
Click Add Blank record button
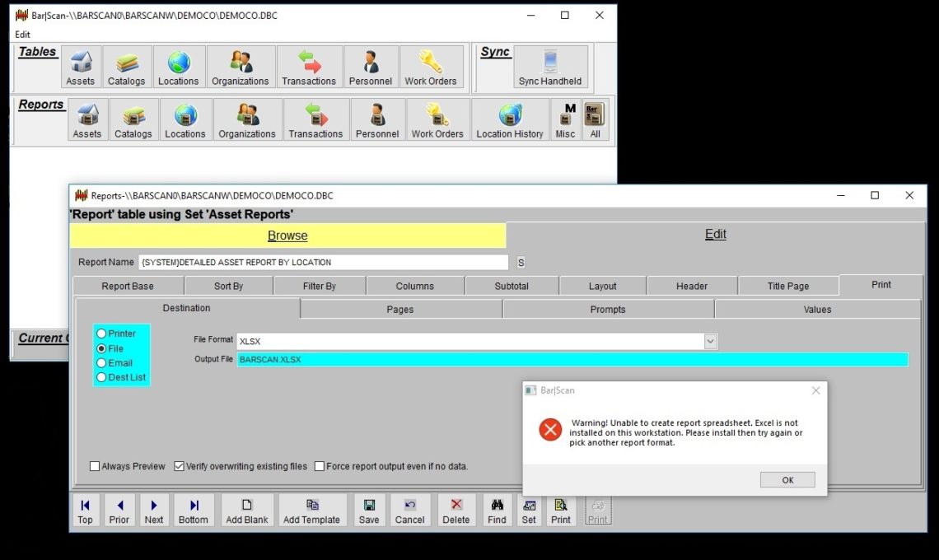247,511
